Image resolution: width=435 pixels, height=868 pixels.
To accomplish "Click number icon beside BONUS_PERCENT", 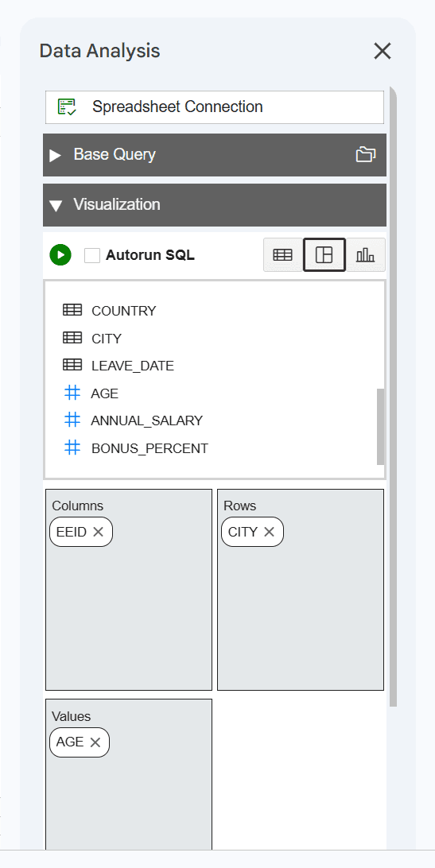I will [72, 448].
